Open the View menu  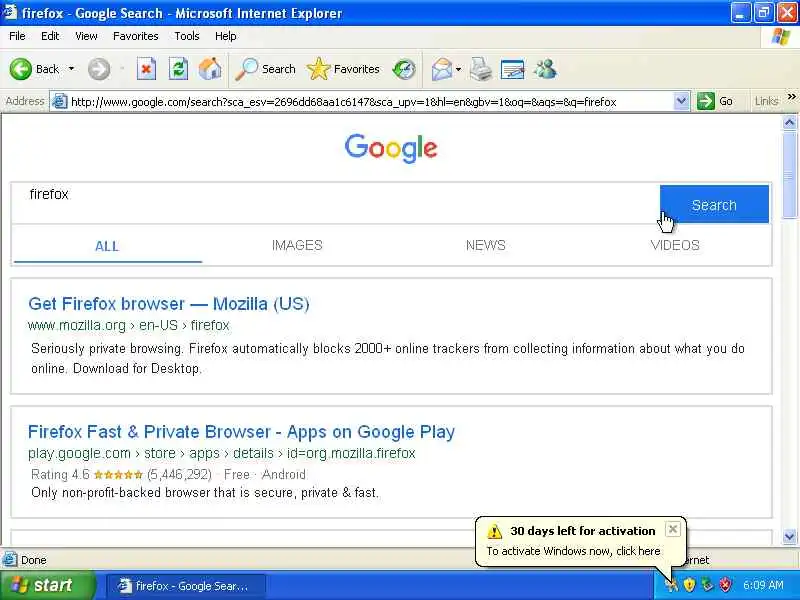coord(86,36)
